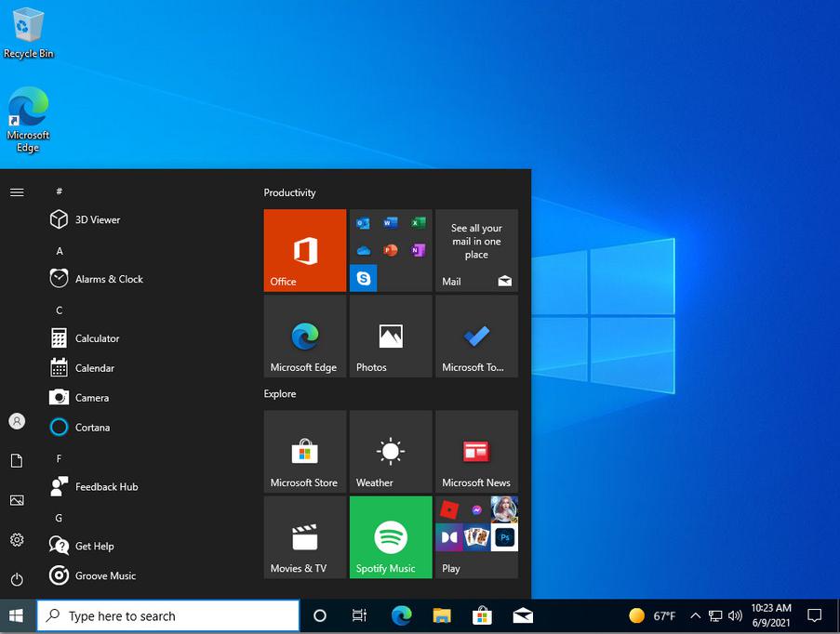Open the volume control from the taskbar
The height and width of the screenshot is (634, 840).
click(734, 614)
